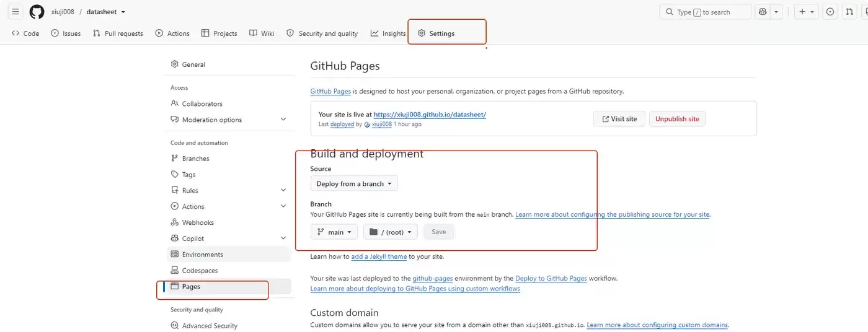Expand the Copilot sidebar section
868x332 pixels.
[229, 238]
